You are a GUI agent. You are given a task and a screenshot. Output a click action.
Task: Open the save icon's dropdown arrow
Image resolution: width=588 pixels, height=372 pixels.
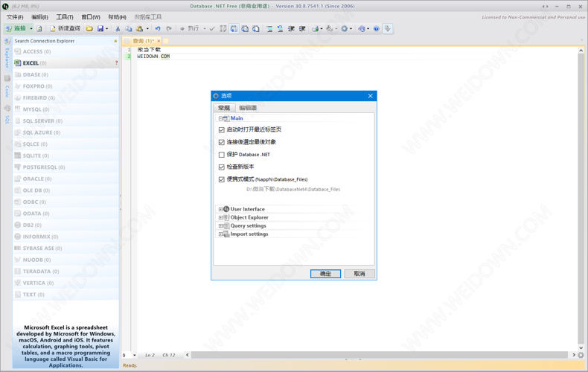[107, 28]
